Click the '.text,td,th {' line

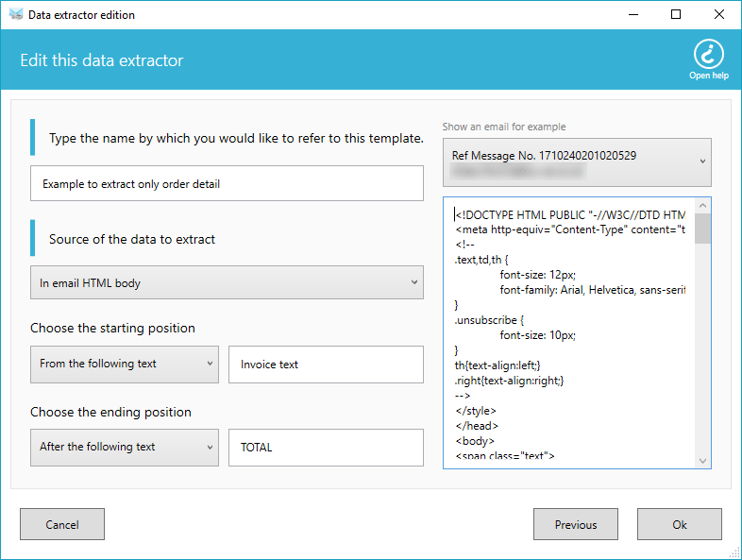click(x=481, y=260)
